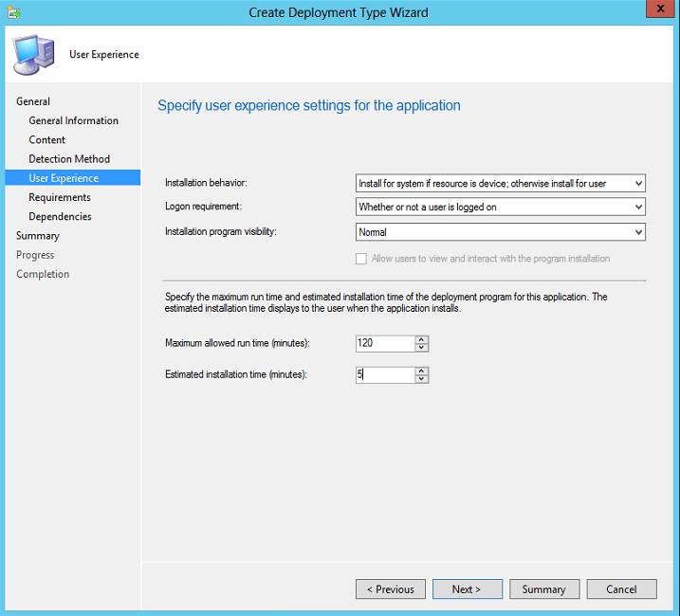Go to General Information step
The width and height of the screenshot is (680, 616).
tap(73, 120)
